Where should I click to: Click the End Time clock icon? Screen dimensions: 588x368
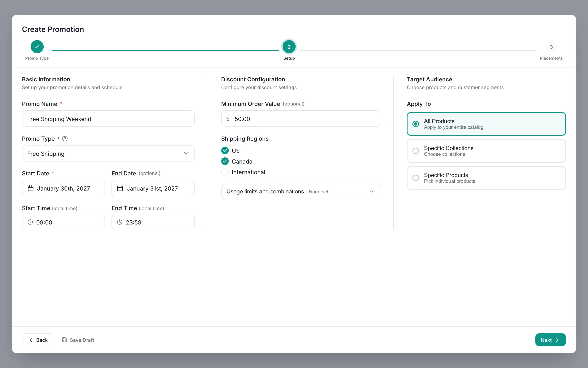(x=120, y=222)
